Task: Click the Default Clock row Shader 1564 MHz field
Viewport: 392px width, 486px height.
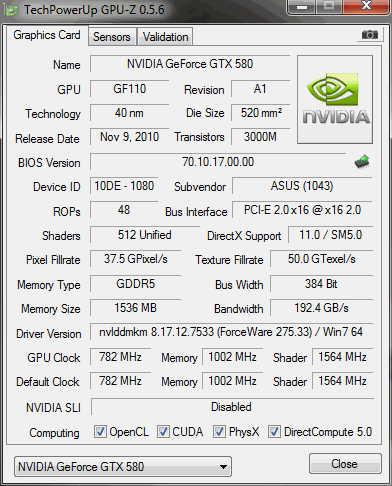Action: click(x=342, y=381)
